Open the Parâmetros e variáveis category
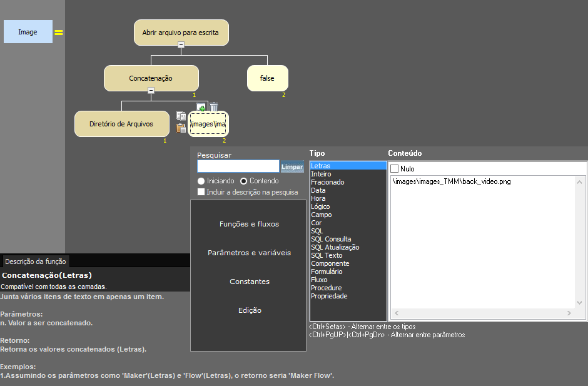Image resolution: width=588 pixels, height=386 pixels. (x=249, y=253)
